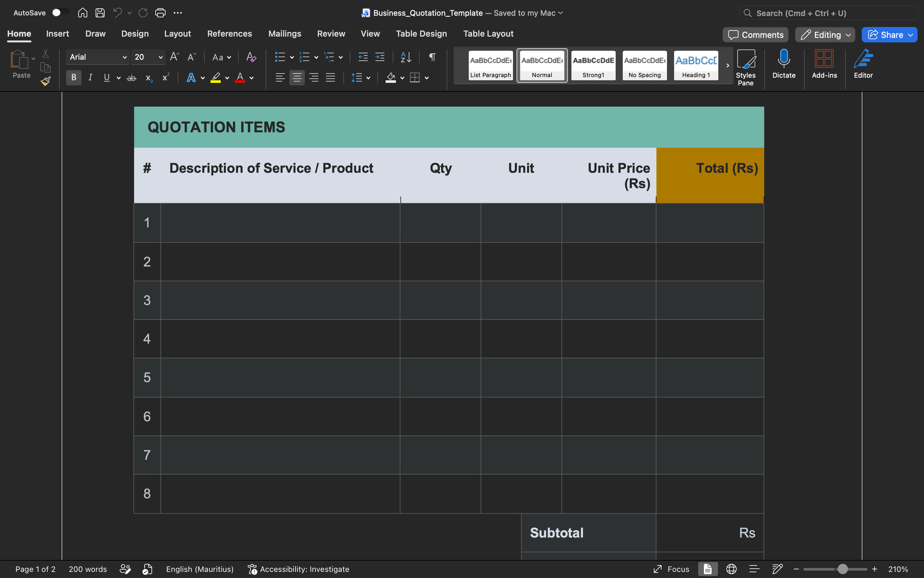Click the Save icon

pyautogui.click(x=100, y=13)
